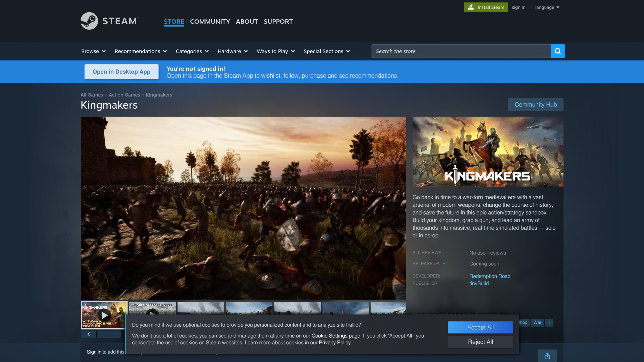Viewport: 644px width, 362px height.
Task: Open the language dropdown
Action: coord(547,7)
